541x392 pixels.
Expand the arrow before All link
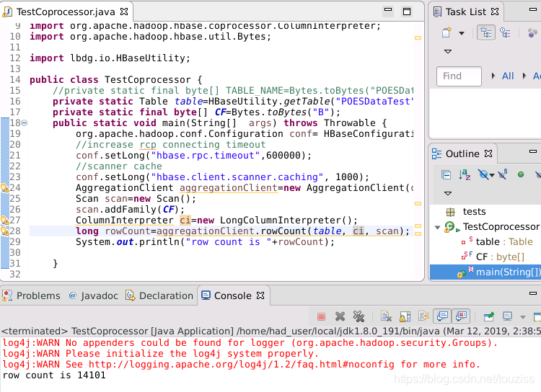coord(493,76)
